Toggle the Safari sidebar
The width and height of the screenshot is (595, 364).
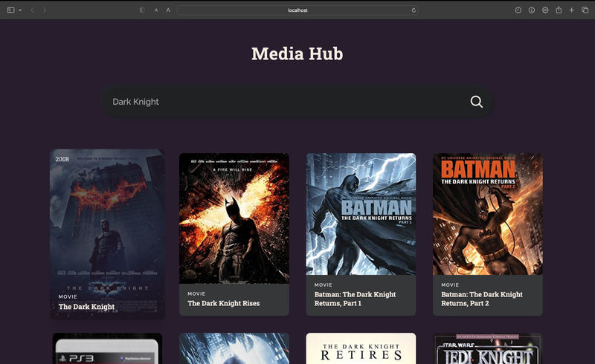pyautogui.click(x=10, y=10)
